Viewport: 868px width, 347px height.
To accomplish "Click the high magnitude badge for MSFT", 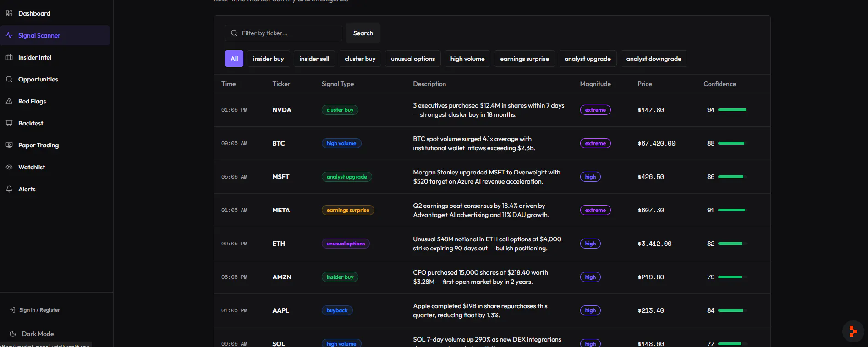I will [x=590, y=177].
